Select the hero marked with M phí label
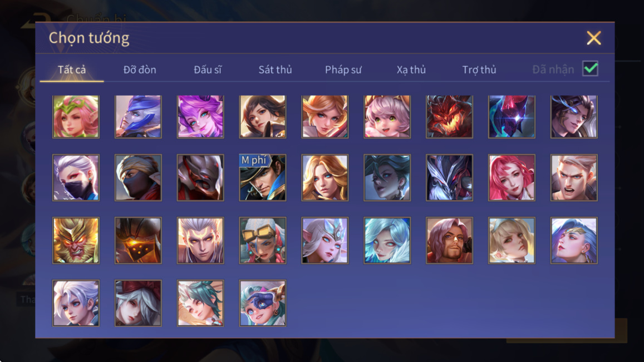Image resolution: width=644 pixels, height=362 pixels. (x=263, y=177)
